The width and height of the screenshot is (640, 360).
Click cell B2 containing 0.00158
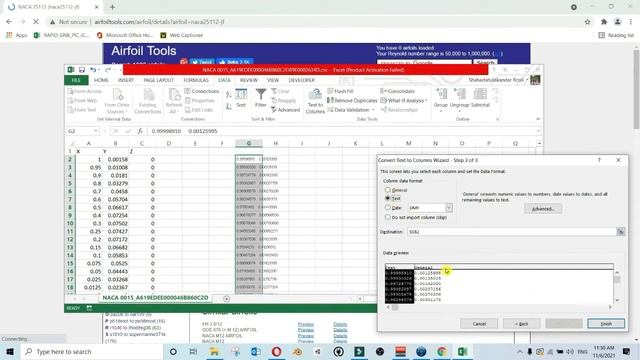pos(115,159)
